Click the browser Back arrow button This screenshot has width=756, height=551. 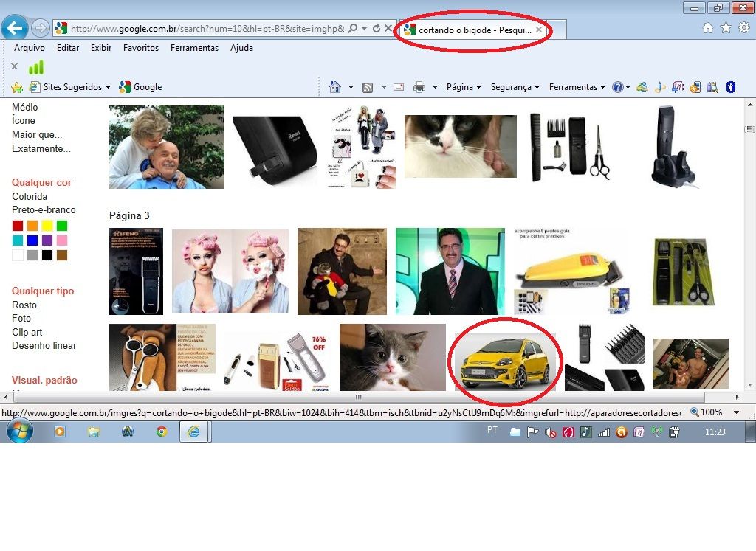click(x=15, y=29)
